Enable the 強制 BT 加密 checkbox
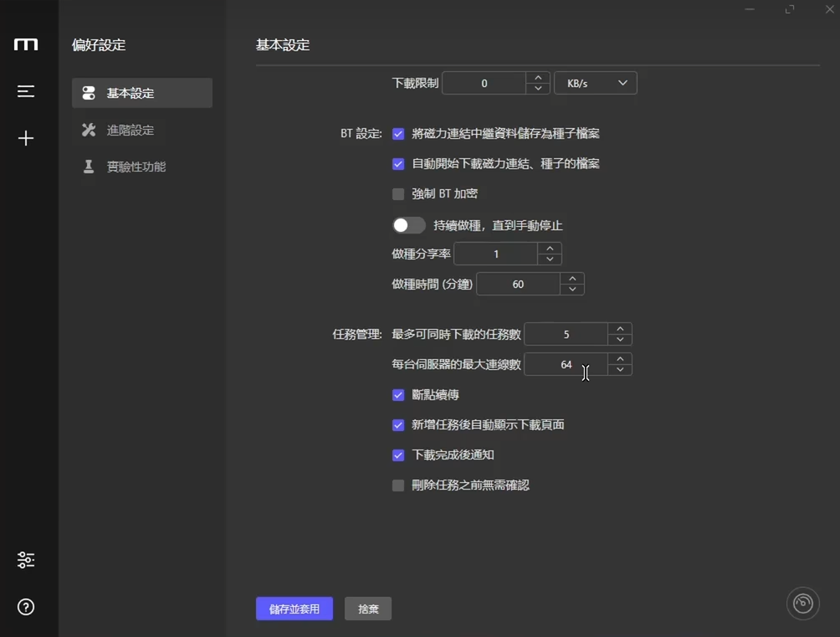This screenshot has height=637, width=840. (x=397, y=193)
